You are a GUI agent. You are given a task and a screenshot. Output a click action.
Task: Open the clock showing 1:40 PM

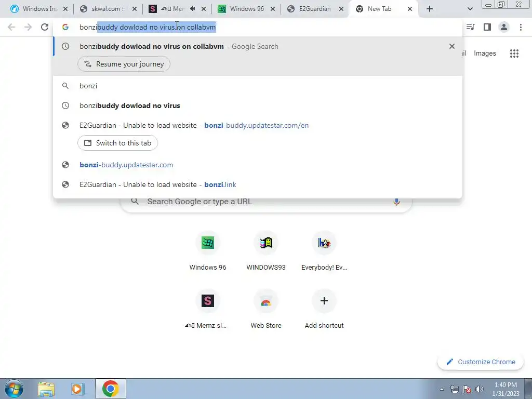tap(506, 389)
